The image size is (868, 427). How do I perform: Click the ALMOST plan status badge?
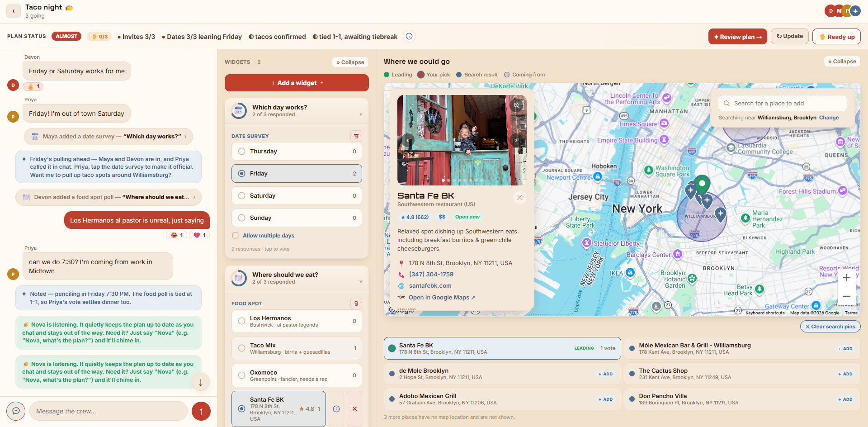[x=66, y=36]
